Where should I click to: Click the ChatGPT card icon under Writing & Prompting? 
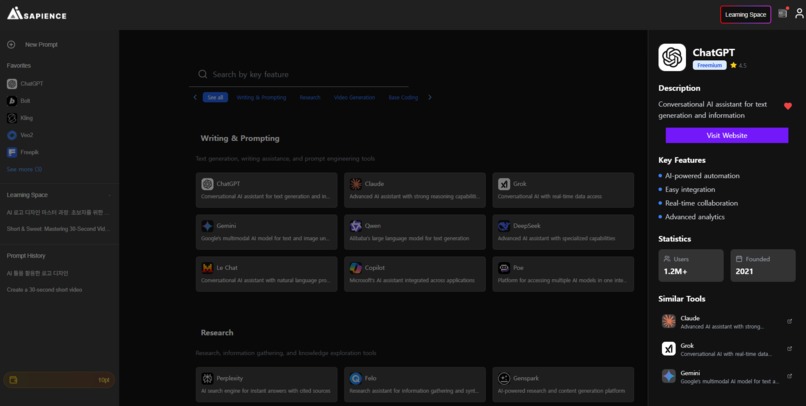click(207, 184)
